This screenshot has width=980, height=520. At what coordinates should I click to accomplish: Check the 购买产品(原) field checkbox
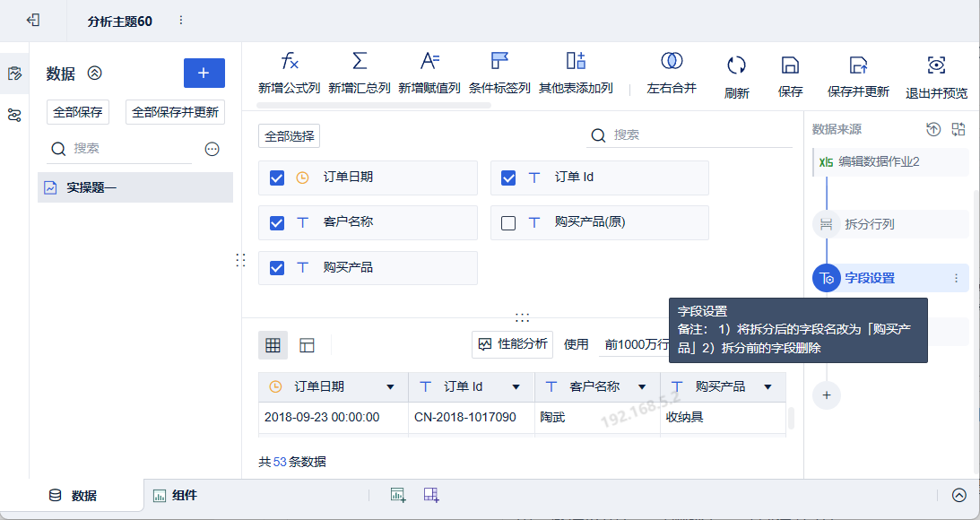click(508, 223)
